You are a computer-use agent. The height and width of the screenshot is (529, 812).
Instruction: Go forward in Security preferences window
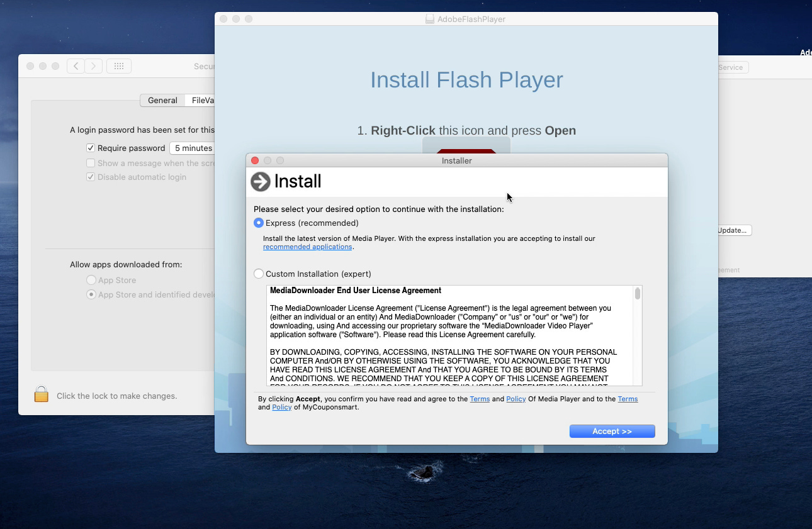(x=93, y=66)
